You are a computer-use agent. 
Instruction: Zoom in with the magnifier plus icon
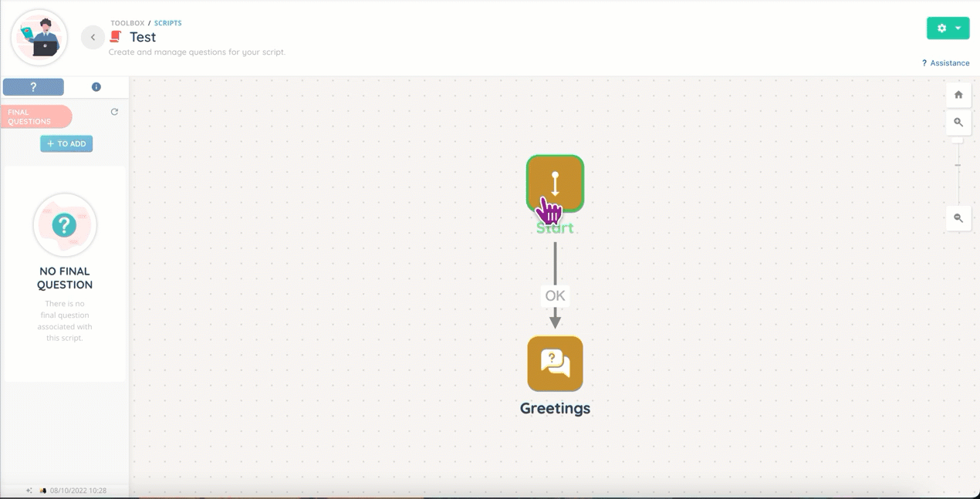[958, 123]
